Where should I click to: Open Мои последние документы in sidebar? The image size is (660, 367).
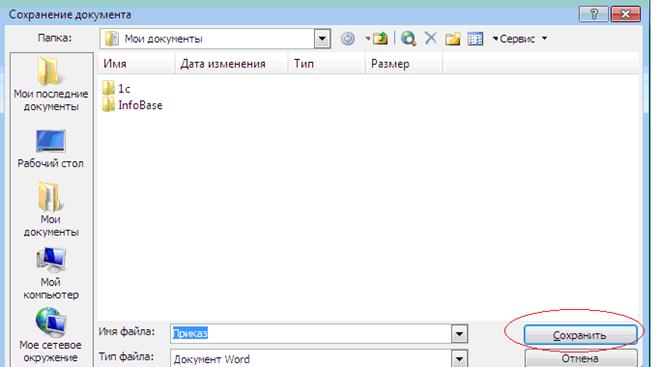click(51, 85)
